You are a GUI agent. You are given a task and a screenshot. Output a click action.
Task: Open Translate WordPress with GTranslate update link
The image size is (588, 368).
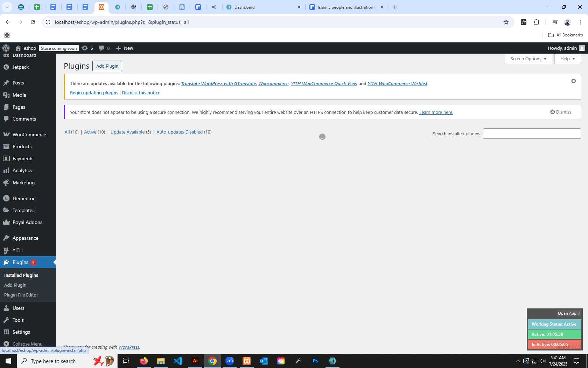[x=218, y=83]
